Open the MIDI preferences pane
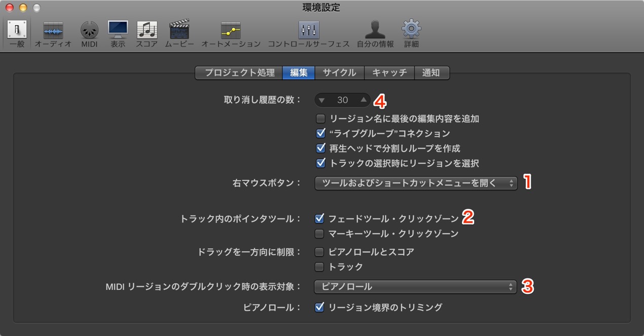The height and width of the screenshot is (336, 644). (x=89, y=34)
